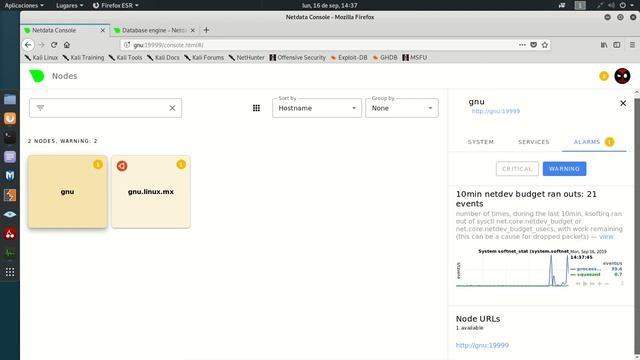Open http://gnu:19999 link under gnu heading

[496, 111]
